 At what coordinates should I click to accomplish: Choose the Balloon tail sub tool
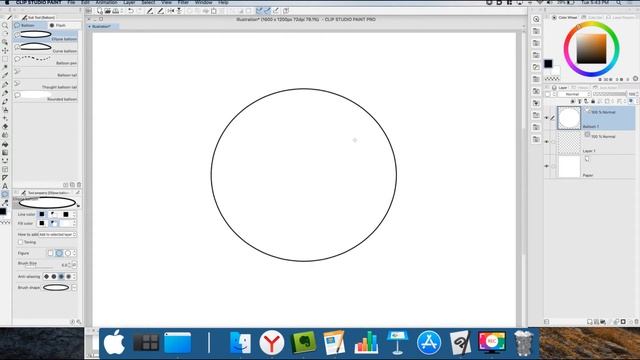pos(45,72)
